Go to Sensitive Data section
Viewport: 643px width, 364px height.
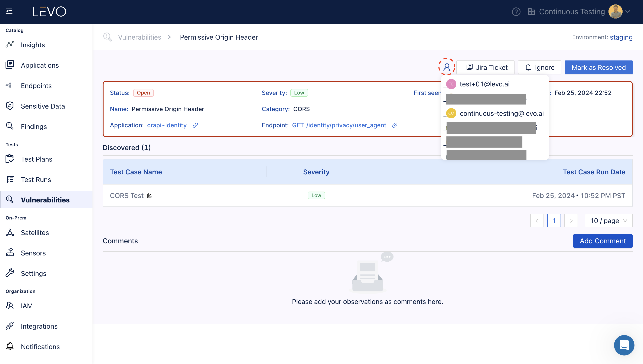(x=43, y=106)
